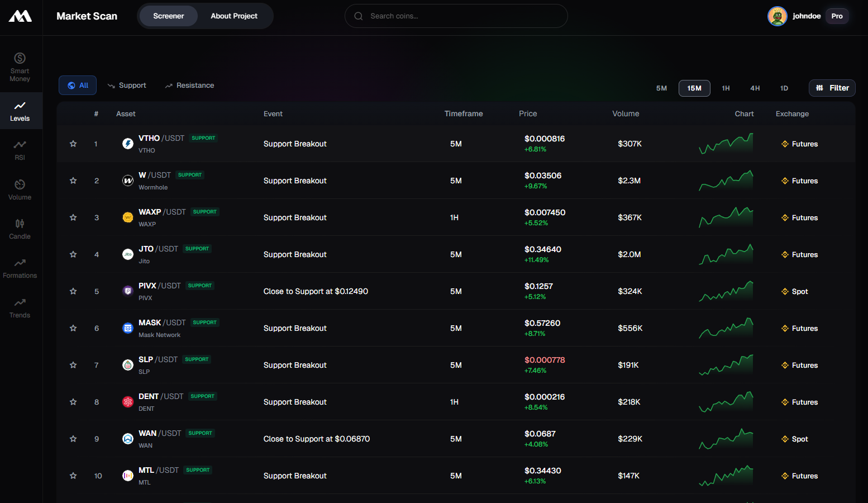The height and width of the screenshot is (503, 868).
Task: Sort the table by Price column
Action: [528, 113]
